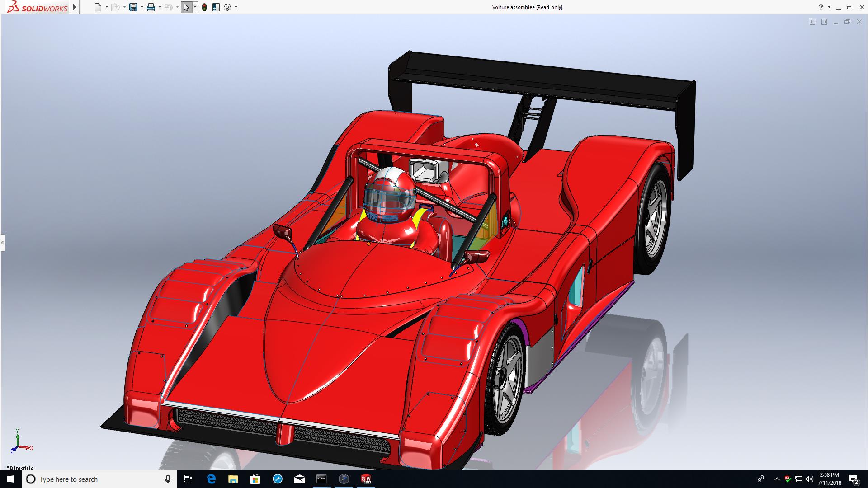
Task: Open SolidWorks 2017 taskbar button
Action: 366,479
